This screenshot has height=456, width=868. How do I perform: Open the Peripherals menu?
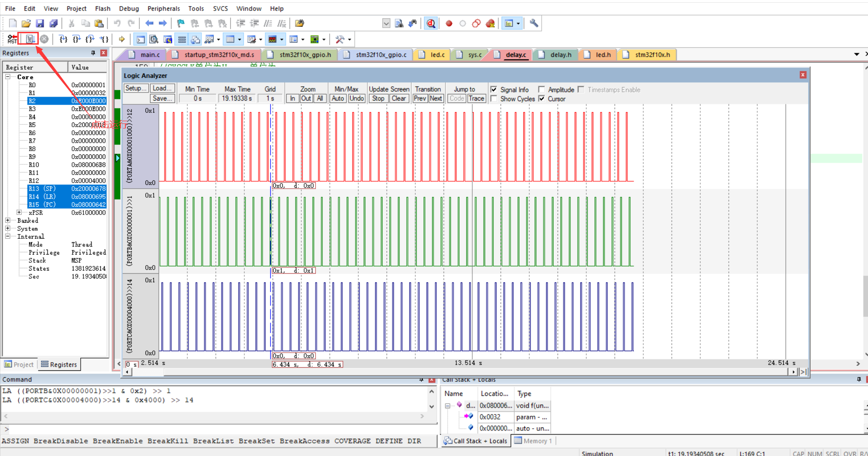tap(164, 9)
